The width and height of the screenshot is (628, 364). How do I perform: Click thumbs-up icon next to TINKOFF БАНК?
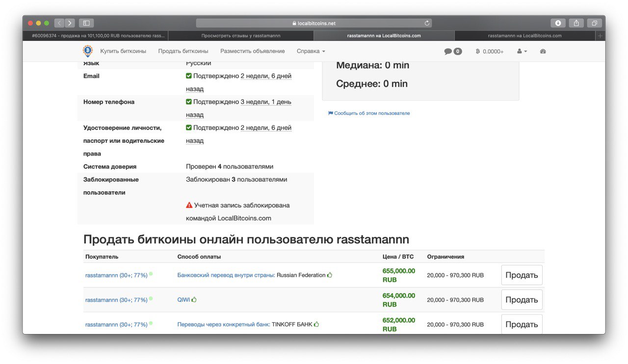point(316,324)
